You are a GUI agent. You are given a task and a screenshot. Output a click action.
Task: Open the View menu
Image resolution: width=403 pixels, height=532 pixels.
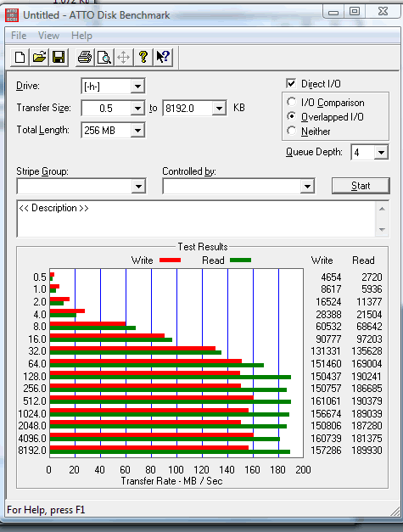pyautogui.click(x=48, y=36)
